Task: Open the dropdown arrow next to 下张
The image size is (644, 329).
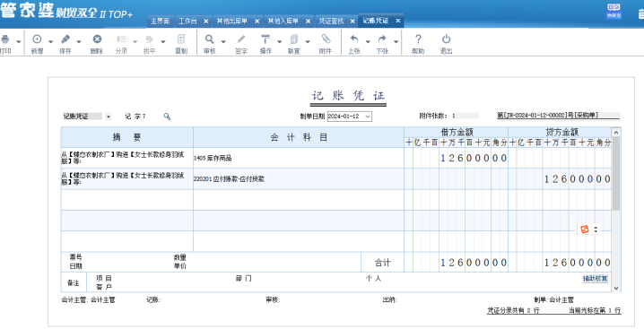Action: click(x=396, y=41)
